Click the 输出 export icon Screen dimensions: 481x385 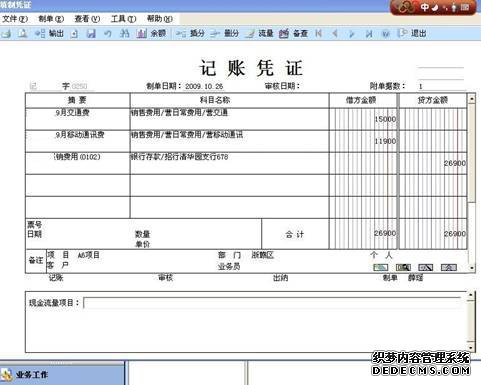[49, 33]
